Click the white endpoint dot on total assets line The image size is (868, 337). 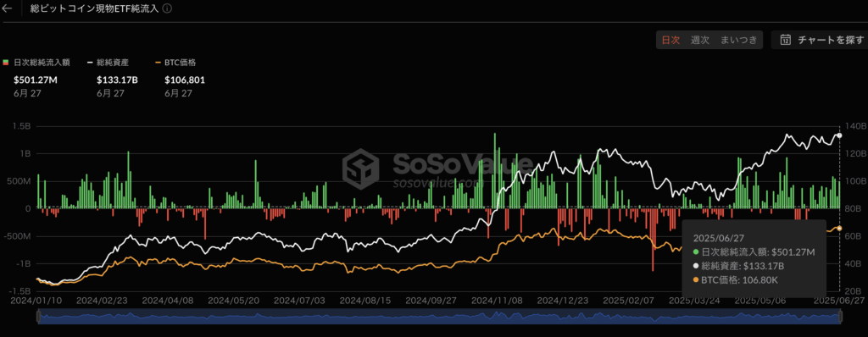[x=840, y=135]
